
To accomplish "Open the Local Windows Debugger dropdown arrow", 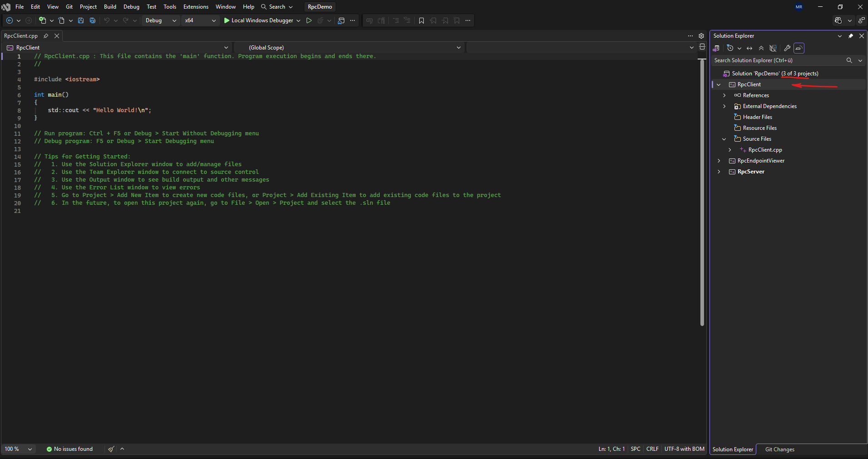I will [x=298, y=20].
